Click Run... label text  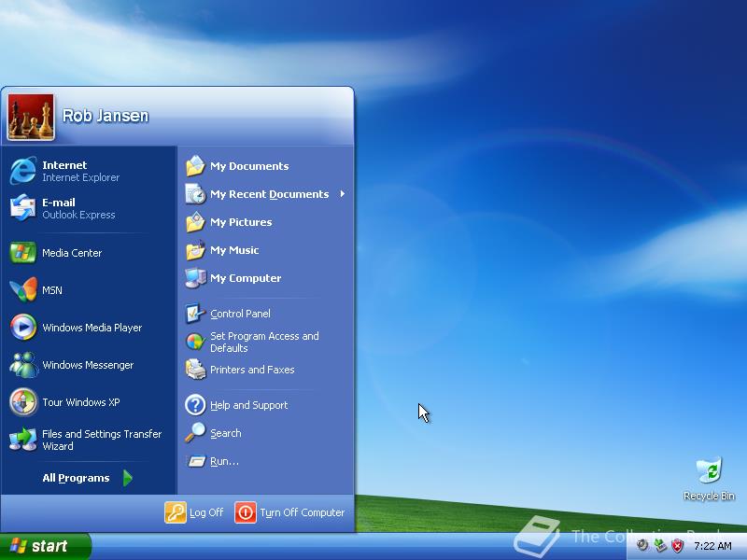(224, 461)
